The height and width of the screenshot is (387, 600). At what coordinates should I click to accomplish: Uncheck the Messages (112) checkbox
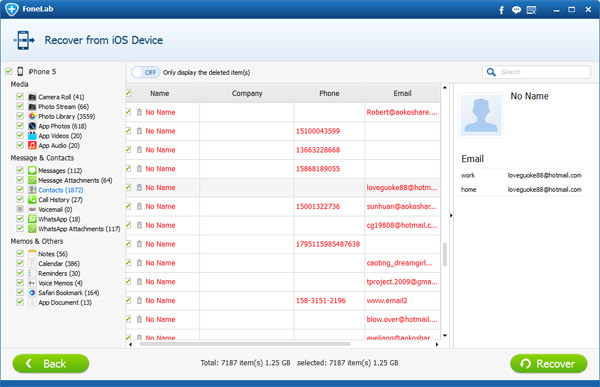(x=20, y=170)
